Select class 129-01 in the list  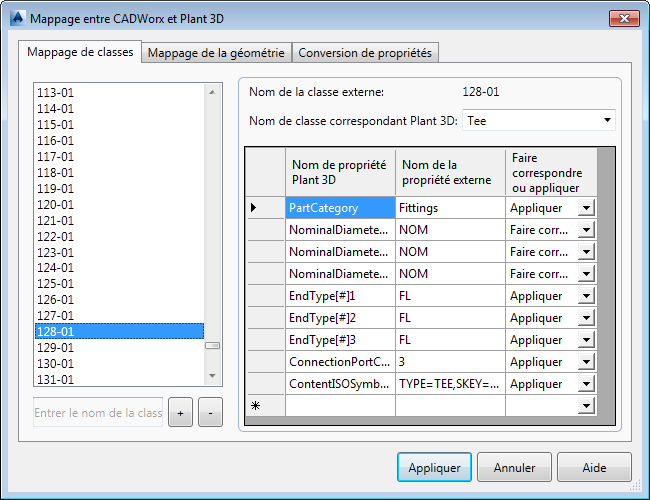[119, 347]
